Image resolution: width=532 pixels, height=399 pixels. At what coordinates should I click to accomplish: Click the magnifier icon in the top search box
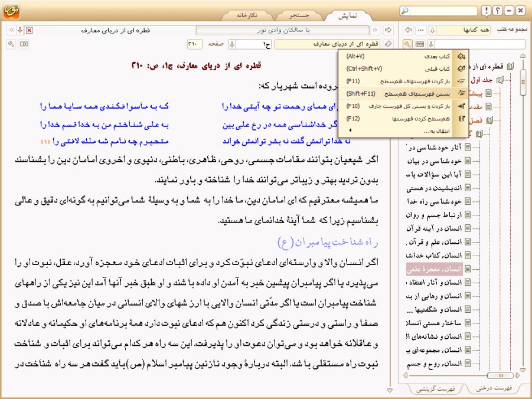point(405,11)
